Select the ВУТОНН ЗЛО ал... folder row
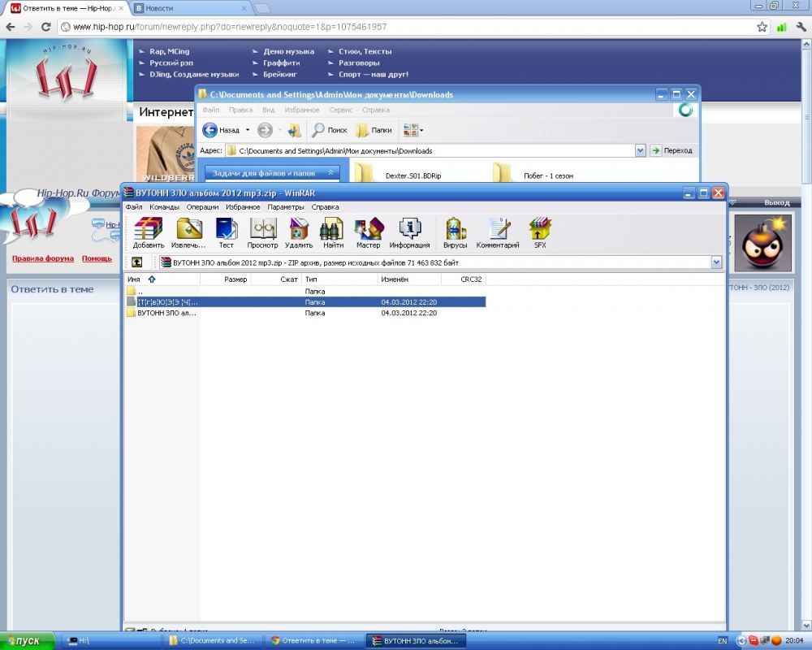This screenshot has width=812, height=650. coord(305,313)
